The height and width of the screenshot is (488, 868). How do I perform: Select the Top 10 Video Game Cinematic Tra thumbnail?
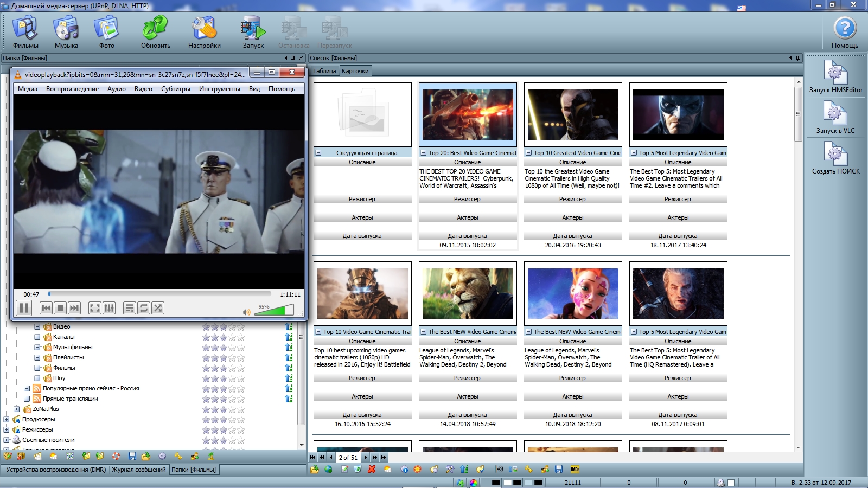pyautogui.click(x=362, y=294)
